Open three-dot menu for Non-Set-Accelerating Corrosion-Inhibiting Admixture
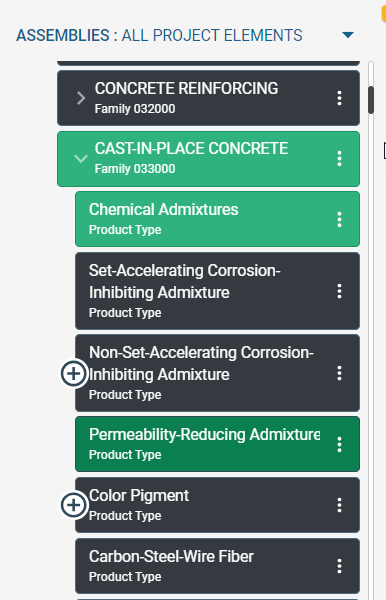 tap(339, 373)
